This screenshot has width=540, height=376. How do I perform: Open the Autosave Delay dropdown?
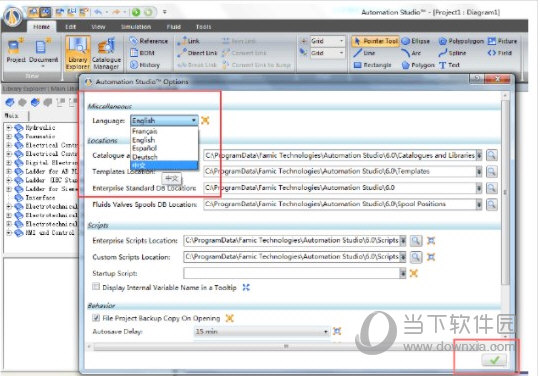point(325,332)
